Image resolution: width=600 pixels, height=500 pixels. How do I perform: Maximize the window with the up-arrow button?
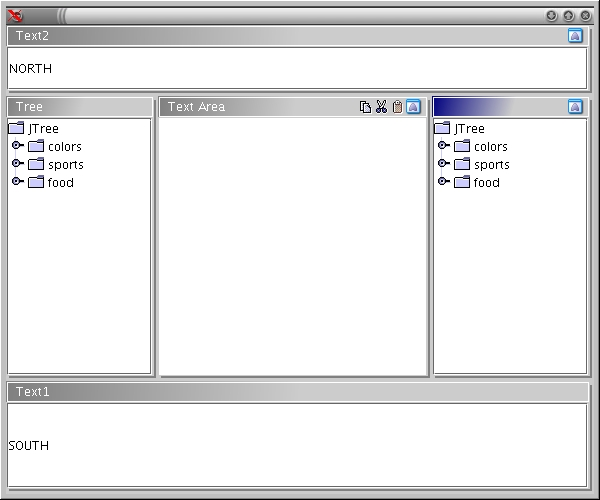click(569, 16)
